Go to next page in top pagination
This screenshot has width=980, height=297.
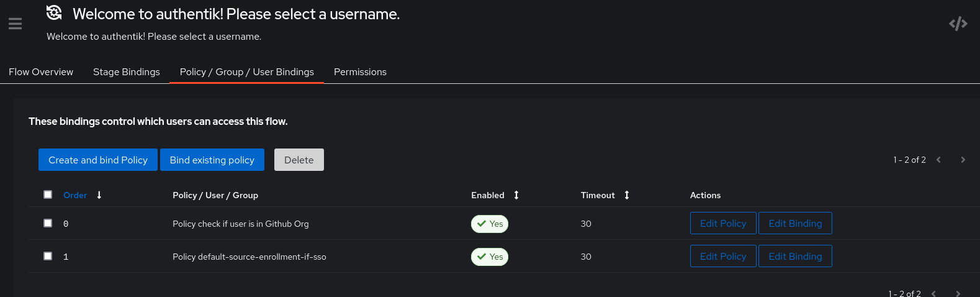[963, 160]
